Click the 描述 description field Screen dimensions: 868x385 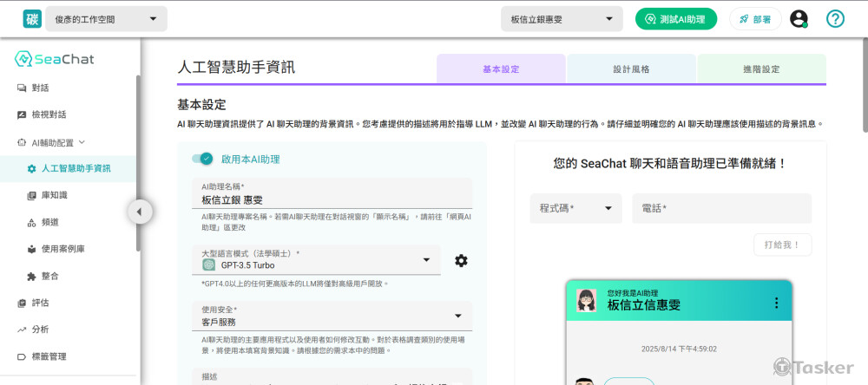coord(332,376)
